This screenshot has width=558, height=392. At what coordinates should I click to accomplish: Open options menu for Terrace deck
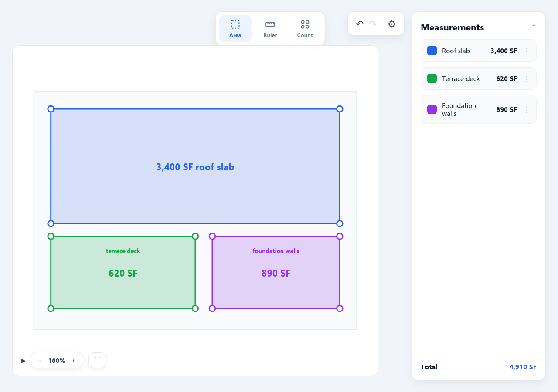click(x=526, y=79)
